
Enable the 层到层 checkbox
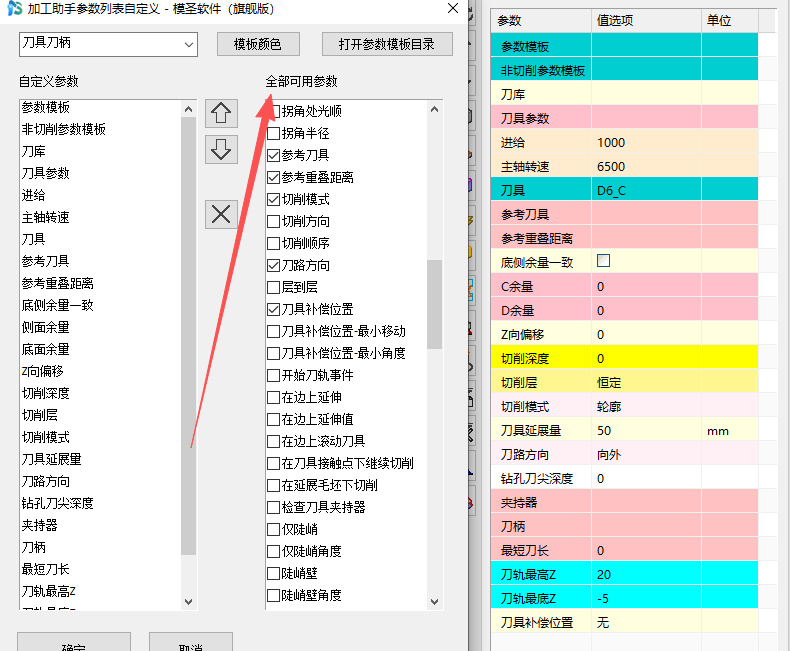click(274, 287)
